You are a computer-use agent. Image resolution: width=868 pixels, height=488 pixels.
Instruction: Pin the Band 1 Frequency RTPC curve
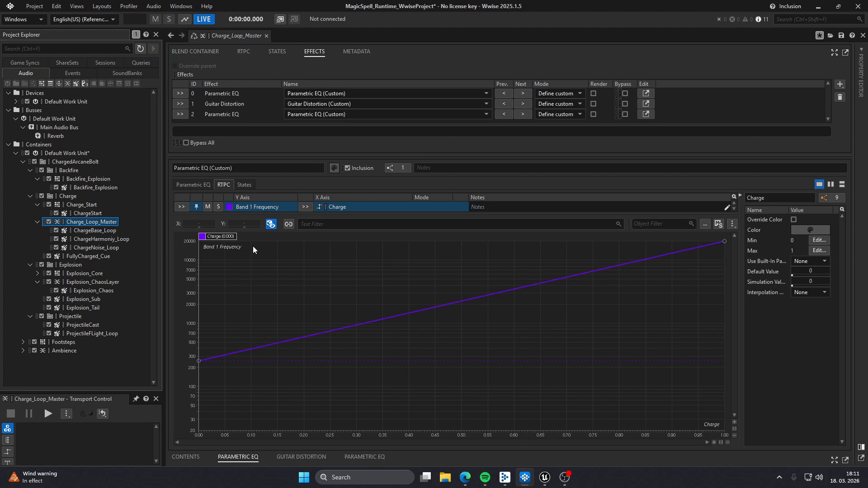196,207
